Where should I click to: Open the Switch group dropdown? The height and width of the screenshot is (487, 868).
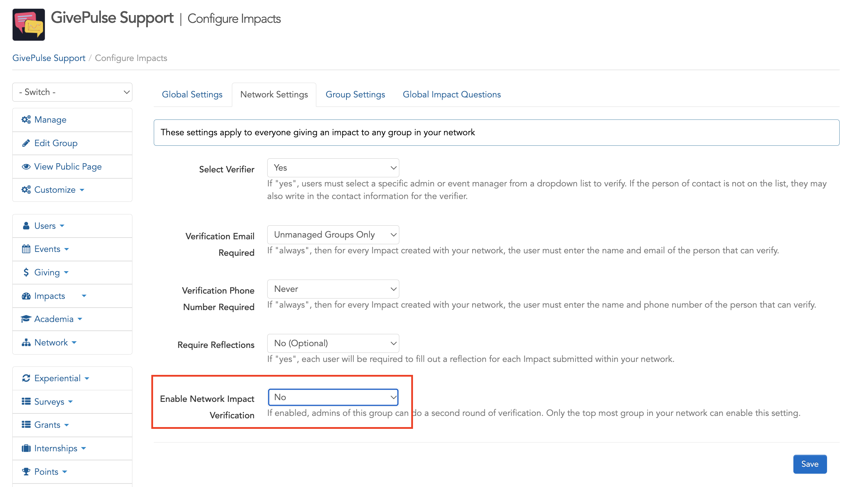(x=72, y=92)
